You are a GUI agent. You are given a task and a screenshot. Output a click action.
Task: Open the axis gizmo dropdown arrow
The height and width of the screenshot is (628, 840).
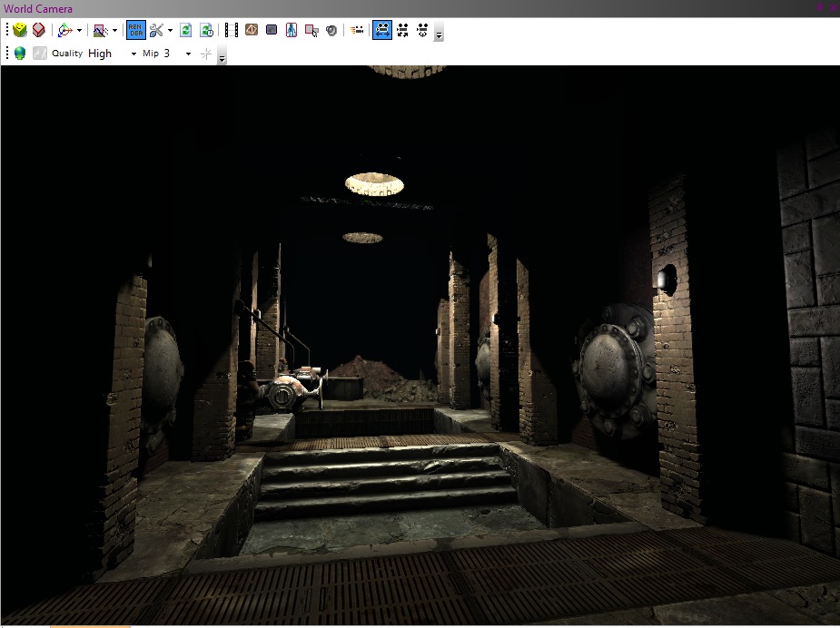pyautogui.click(x=79, y=31)
